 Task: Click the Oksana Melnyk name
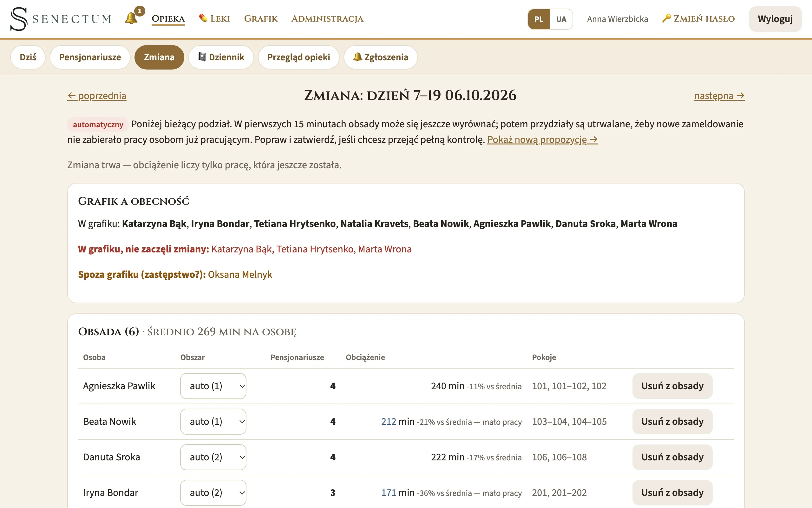pyautogui.click(x=240, y=275)
